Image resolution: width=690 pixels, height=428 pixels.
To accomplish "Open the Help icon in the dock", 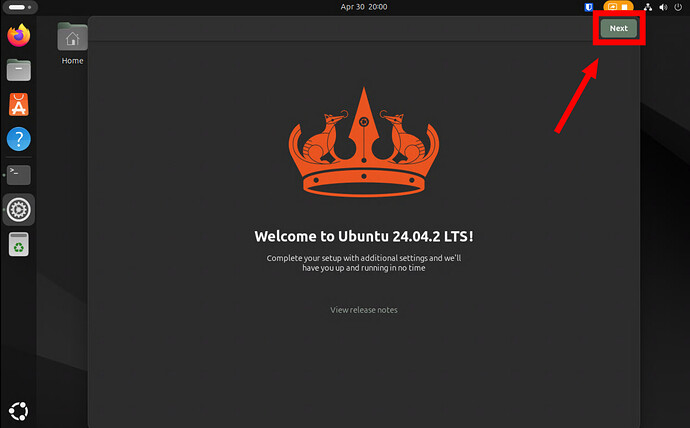I will [18, 139].
